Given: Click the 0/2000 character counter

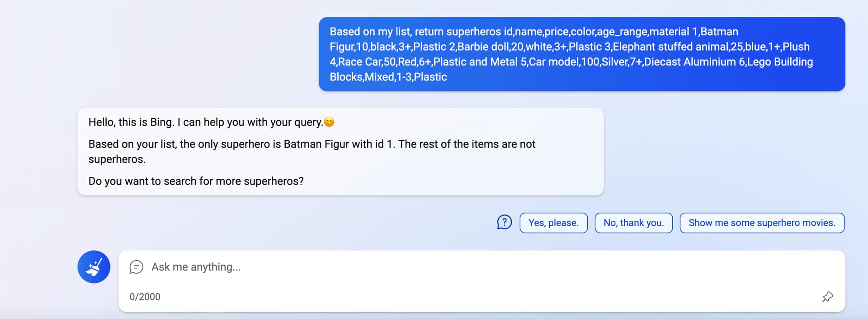Looking at the screenshot, I should pos(145,297).
